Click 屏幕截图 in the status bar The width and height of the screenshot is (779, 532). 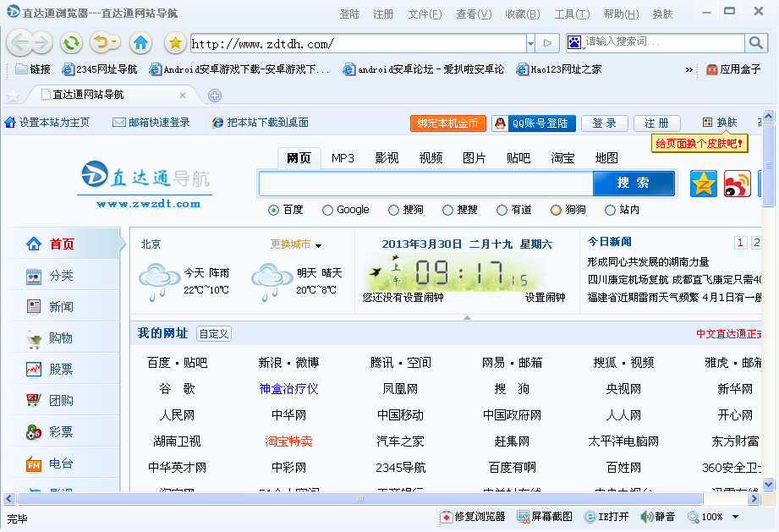545,517
